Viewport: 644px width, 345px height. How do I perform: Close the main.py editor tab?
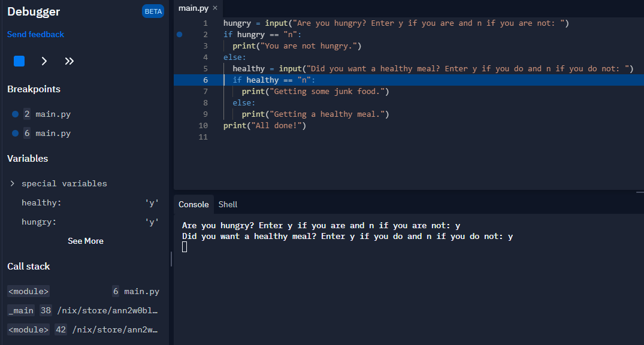coord(216,8)
